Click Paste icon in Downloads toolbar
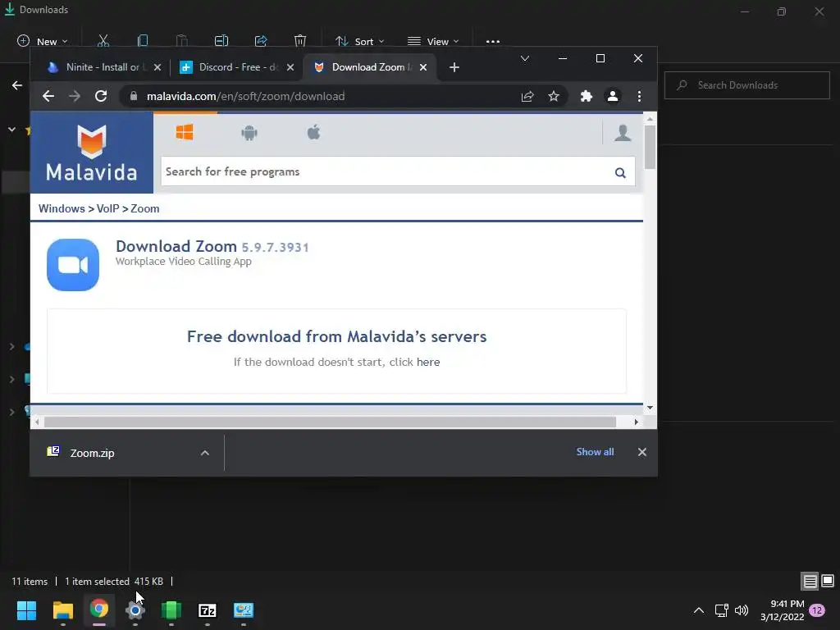The image size is (840, 630). tap(182, 41)
